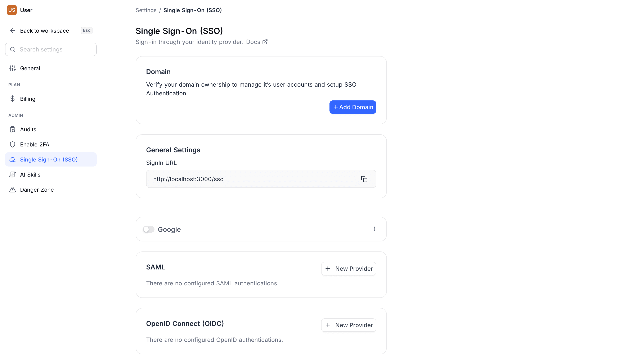
Task: Open Audits in the admin section
Action: coord(51,129)
